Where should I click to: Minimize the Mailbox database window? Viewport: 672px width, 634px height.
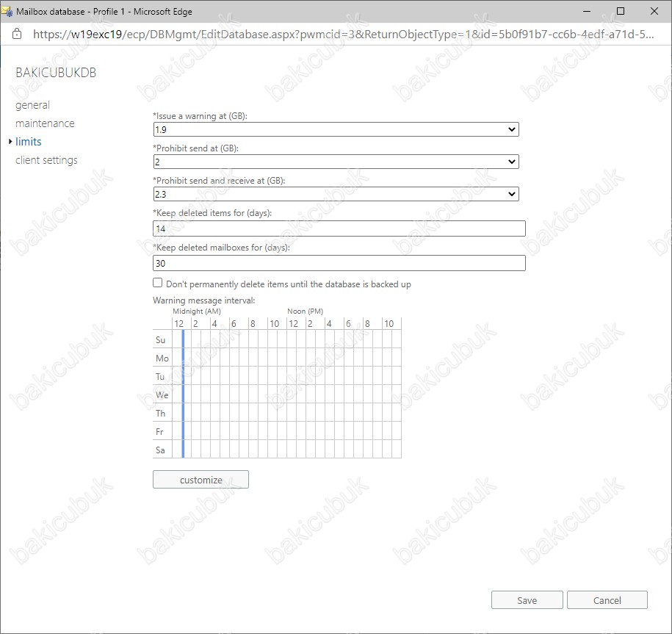(587, 12)
